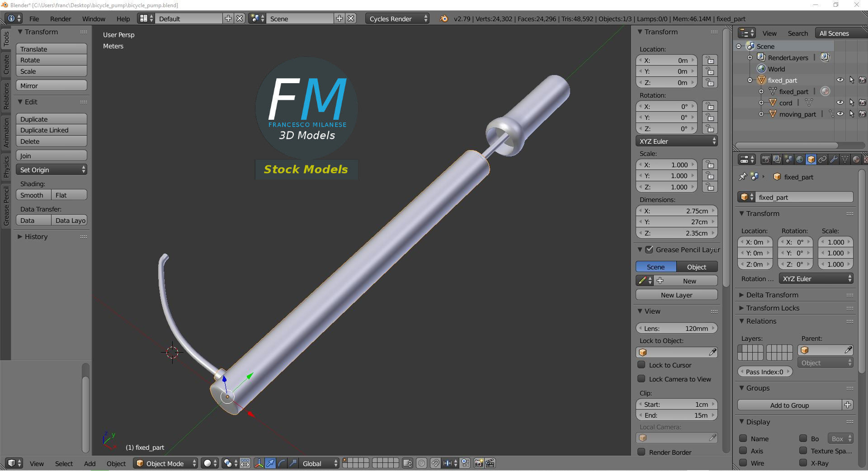Viewport: 868px width, 471px height.
Task: Click the Lens 120mm slider field
Action: [676, 328]
